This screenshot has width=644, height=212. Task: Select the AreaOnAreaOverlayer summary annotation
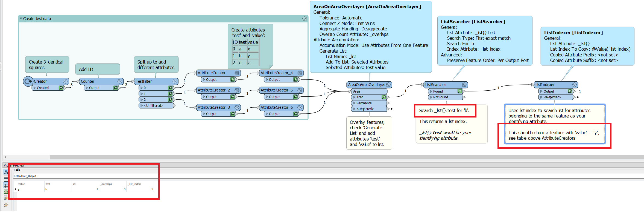[x=371, y=37]
